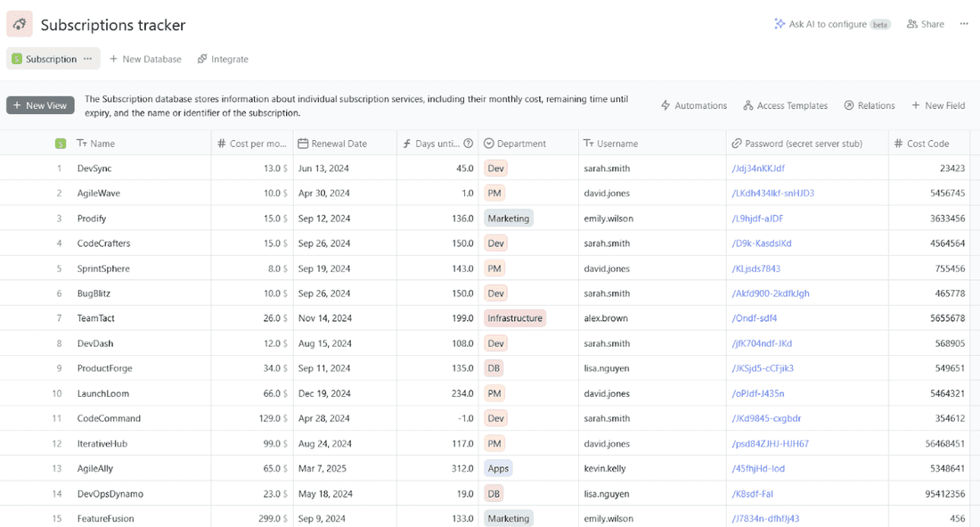The height and width of the screenshot is (527, 980).
Task: Click the Share button
Action: [926, 24]
